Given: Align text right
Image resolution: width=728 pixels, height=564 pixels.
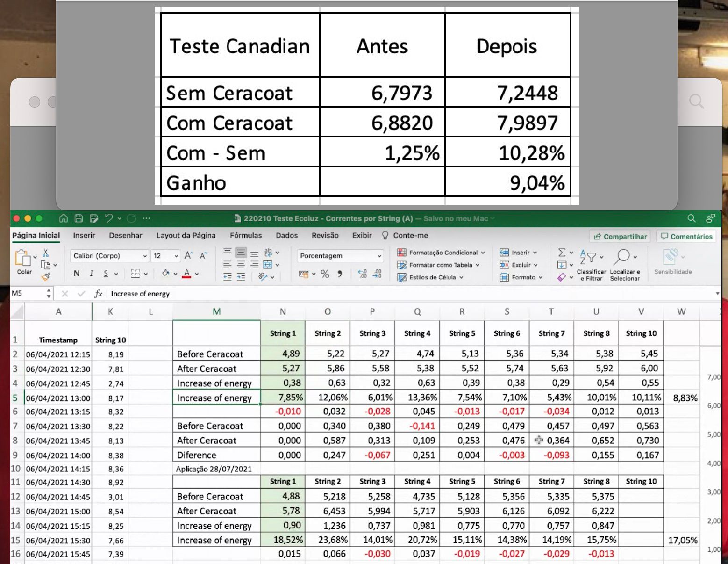Looking at the screenshot, I should pos(255,265).
